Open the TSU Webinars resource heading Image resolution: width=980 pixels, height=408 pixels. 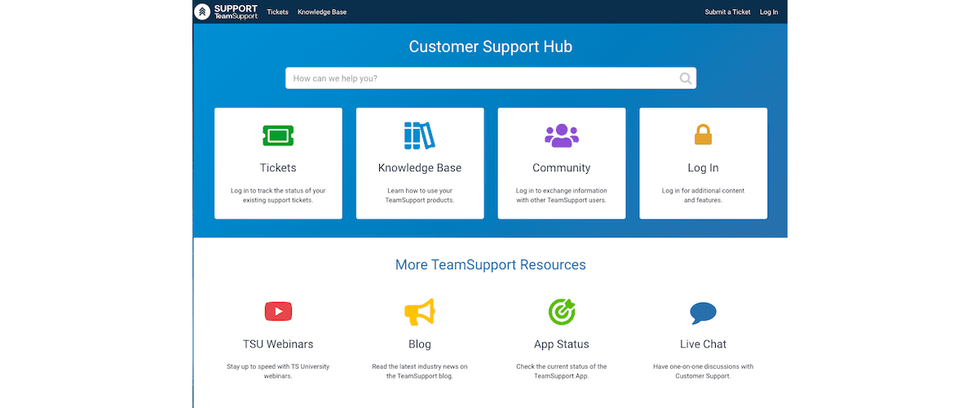278,344
